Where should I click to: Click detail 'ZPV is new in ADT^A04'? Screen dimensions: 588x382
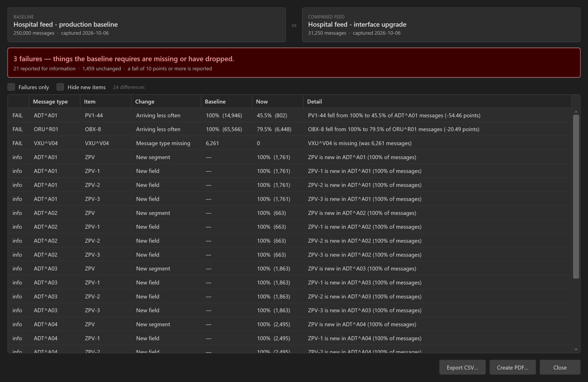click(362, 324)
